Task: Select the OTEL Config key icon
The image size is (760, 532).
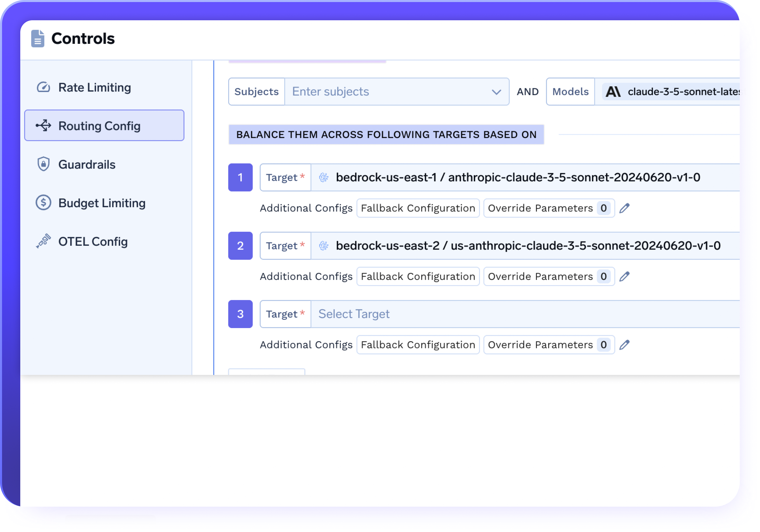Action: pyautogui.click(x=43, y=241)
